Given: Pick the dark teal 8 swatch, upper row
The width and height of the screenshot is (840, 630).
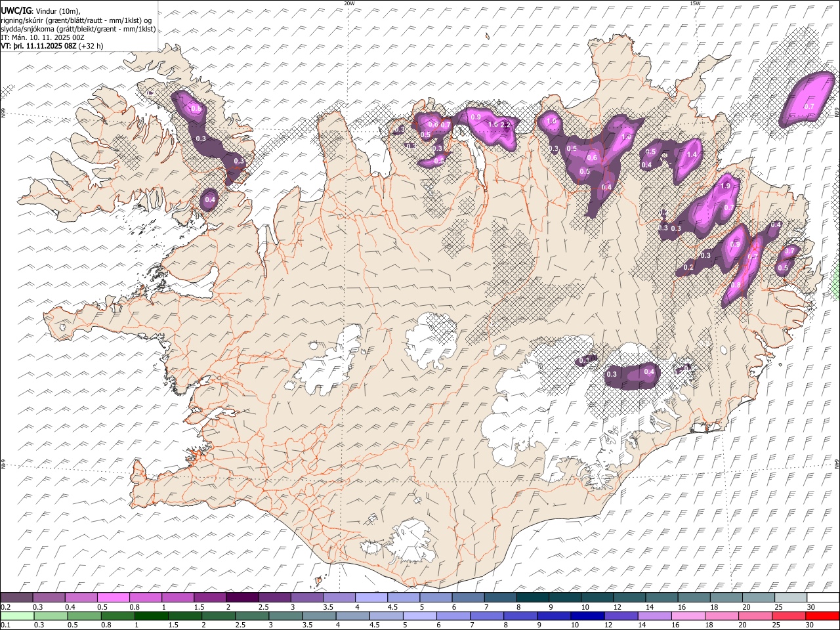Looking at the screenshot, I should (532, 598).
